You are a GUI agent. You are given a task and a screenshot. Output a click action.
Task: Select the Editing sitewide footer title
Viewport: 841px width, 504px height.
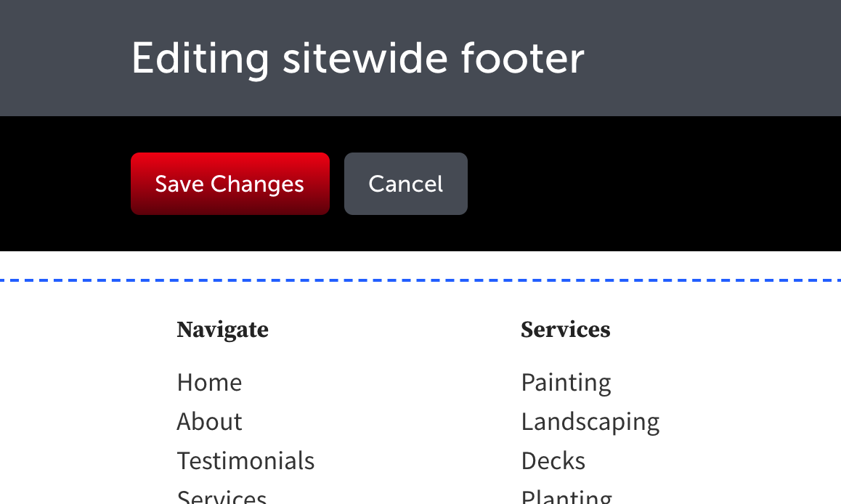[357, 58]
